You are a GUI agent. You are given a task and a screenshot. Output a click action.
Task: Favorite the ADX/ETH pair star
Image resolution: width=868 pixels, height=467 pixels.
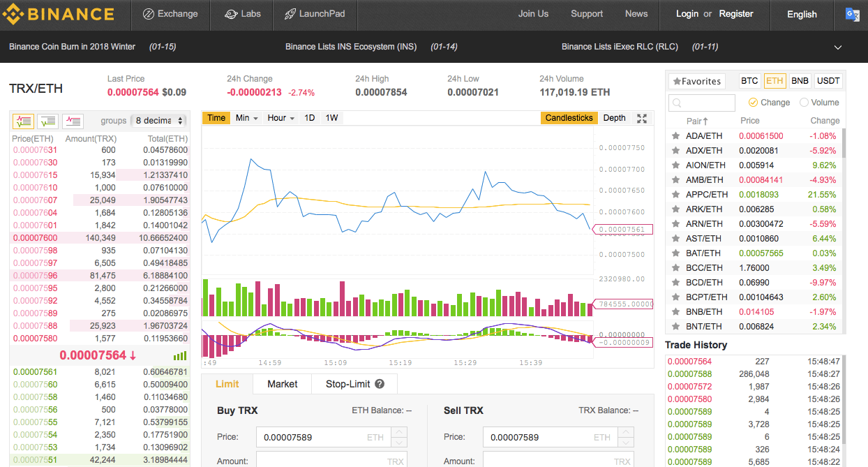click(x=675, y=151)
